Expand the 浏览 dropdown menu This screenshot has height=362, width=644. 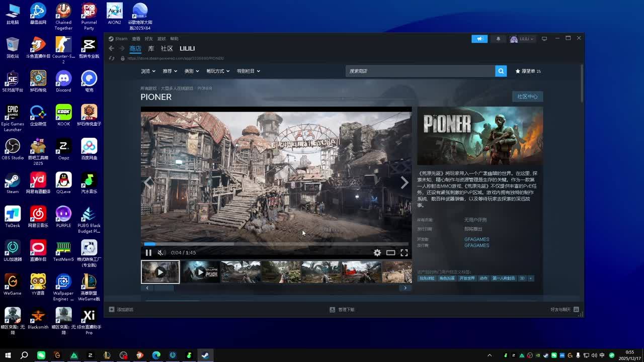pos(147,71)
